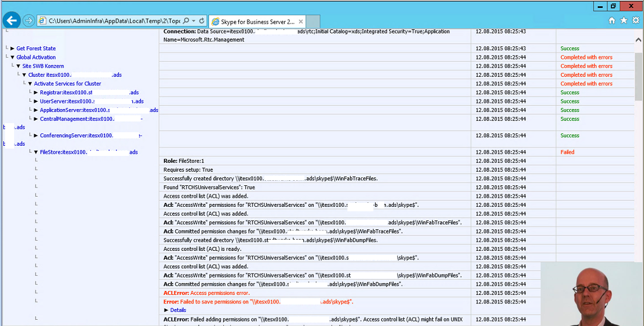Expand the Registrar:itesx0100 arrow

[36, 93]
